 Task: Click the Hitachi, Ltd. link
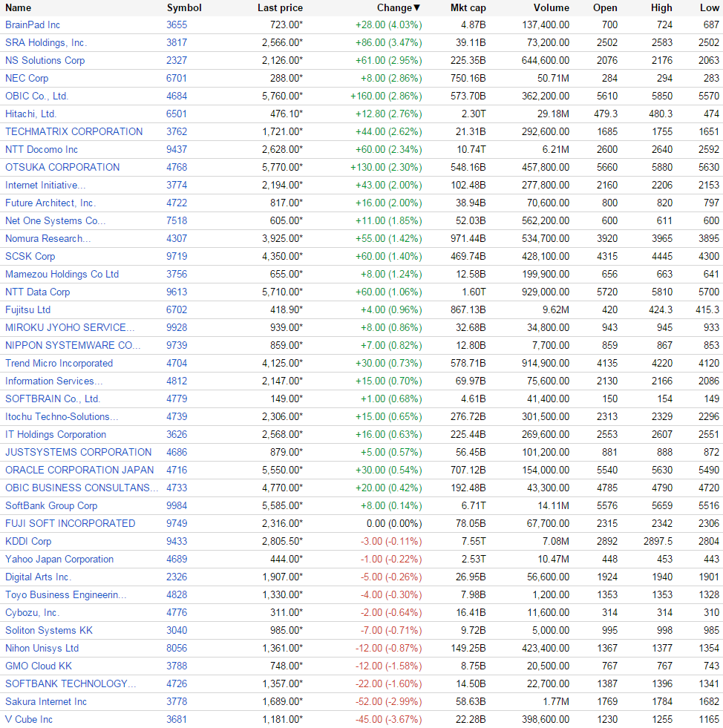coord(30,114)
